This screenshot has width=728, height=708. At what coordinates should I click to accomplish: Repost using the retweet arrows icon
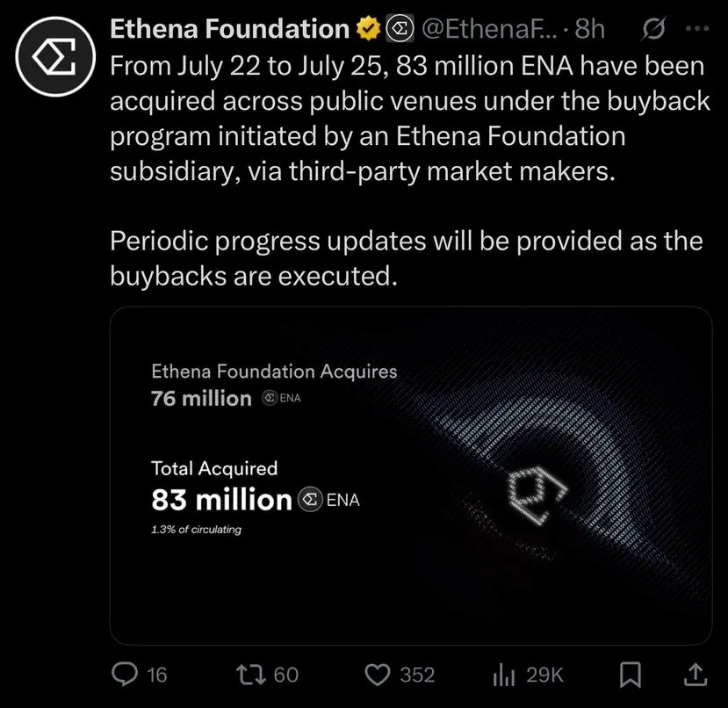pyautogui.click(x=251, y=675)
